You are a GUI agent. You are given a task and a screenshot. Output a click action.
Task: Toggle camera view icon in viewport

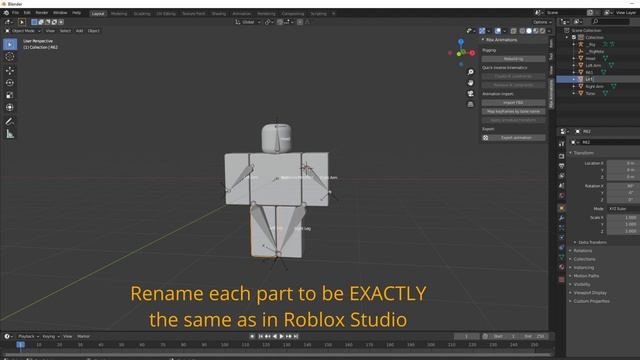tap(471, 93)
